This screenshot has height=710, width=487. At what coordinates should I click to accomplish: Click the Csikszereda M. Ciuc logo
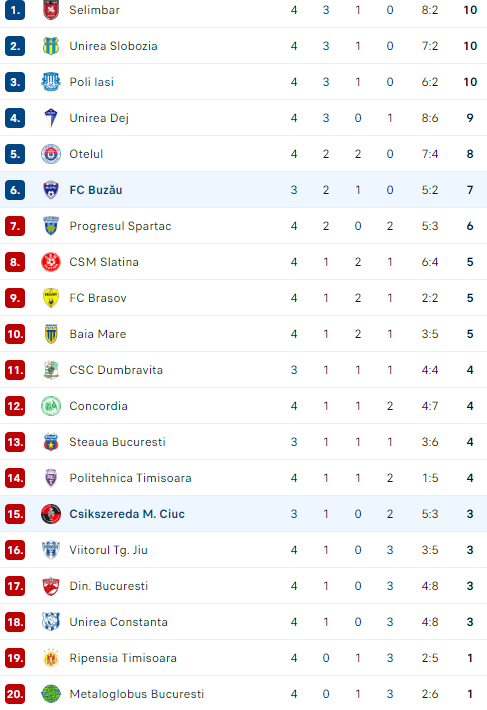[x=51, y=514]
